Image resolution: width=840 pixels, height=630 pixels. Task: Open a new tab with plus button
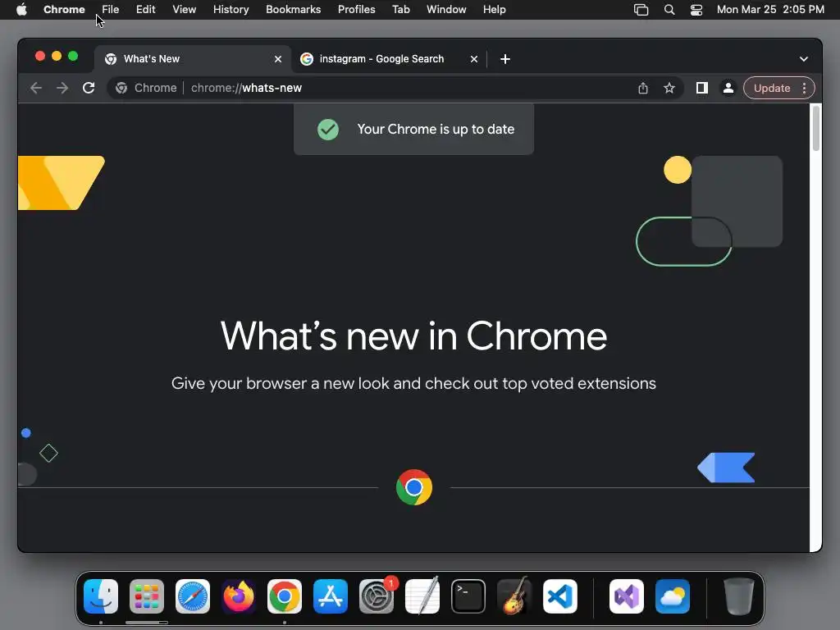[505, 59]
